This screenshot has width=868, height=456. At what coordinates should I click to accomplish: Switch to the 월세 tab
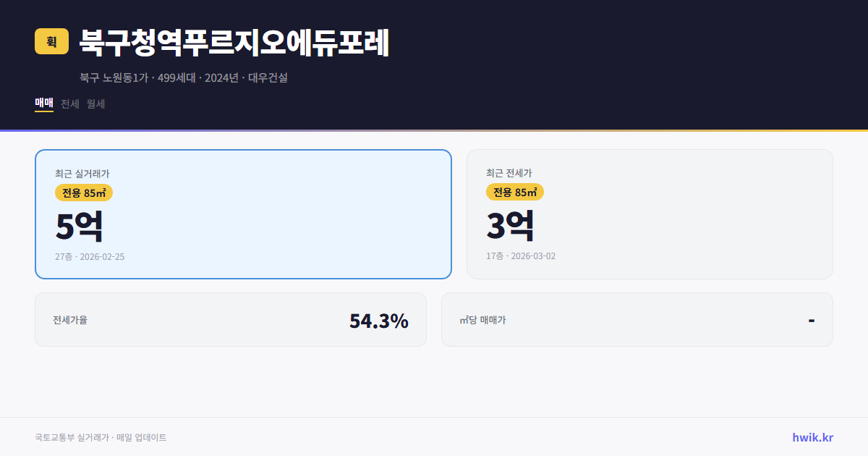coord(95,104)
